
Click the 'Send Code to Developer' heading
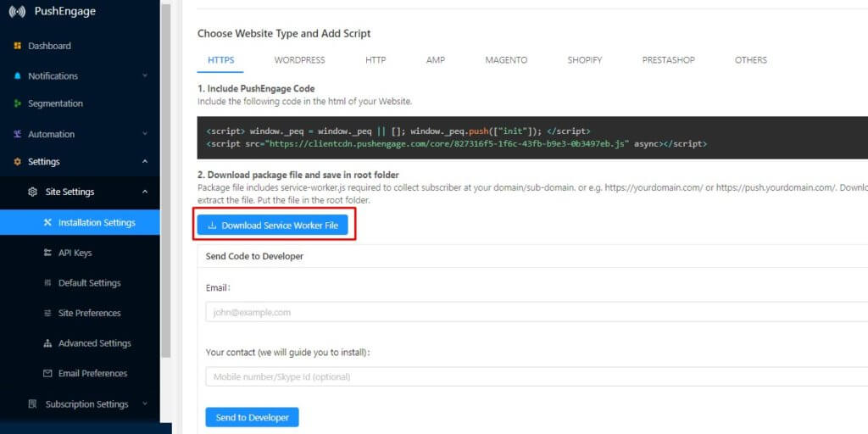click(254, 256)
